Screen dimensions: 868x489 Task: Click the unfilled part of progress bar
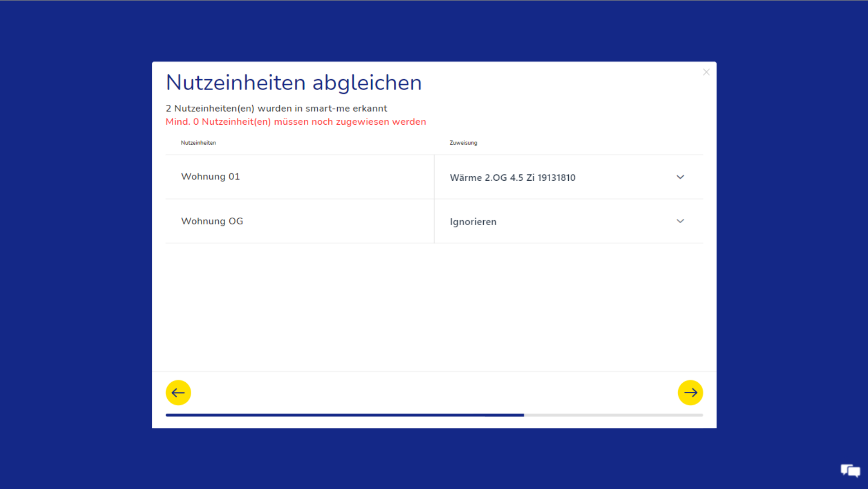[x=613, y=415]
